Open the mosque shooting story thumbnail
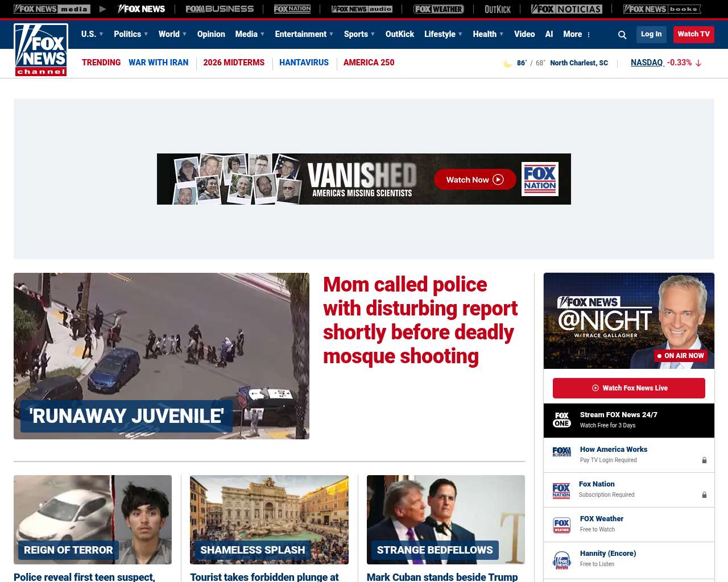Image resolution: width=728 pixels, height=582 pixels. [x=162, y=356]
